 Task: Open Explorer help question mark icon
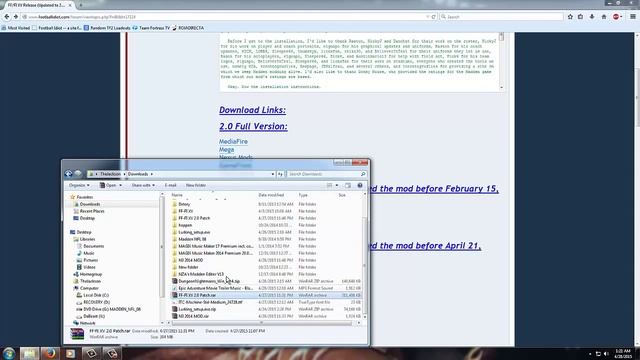click(360, 185)
